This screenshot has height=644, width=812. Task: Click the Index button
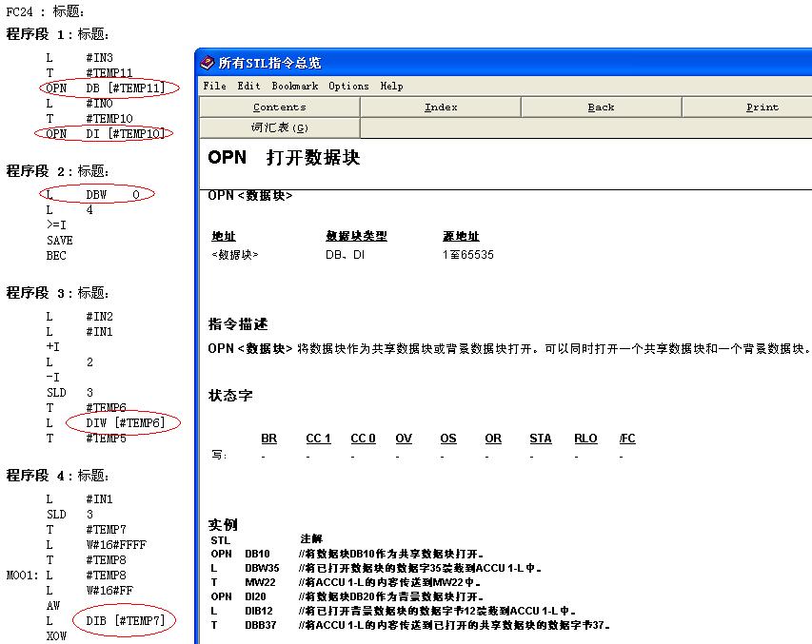[x=441, y=107]
